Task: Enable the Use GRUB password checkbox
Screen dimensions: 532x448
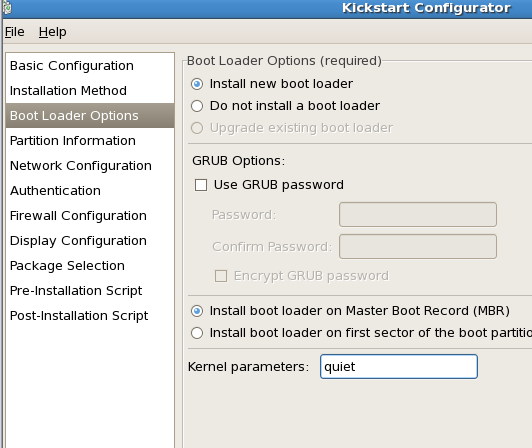Action: click(x=201, y=185)
